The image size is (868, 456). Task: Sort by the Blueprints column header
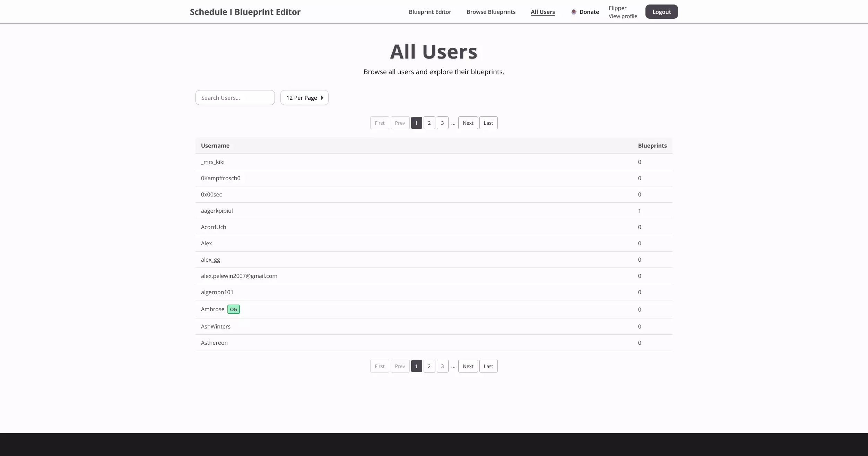(x=652, y=146)
